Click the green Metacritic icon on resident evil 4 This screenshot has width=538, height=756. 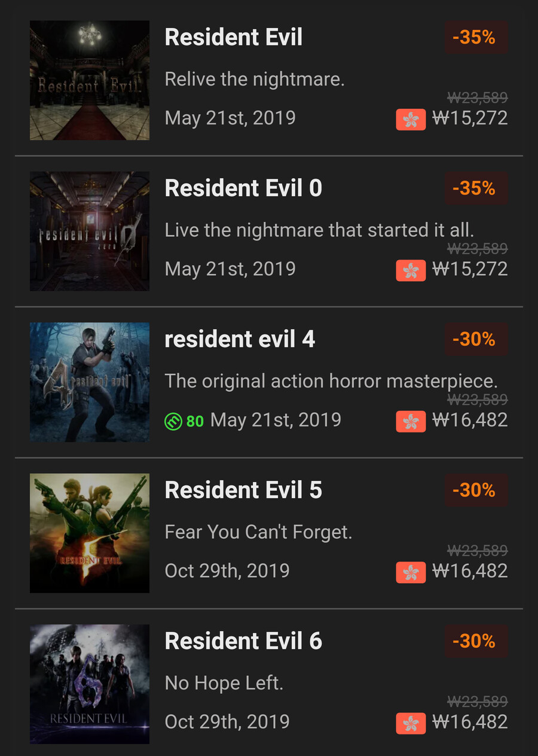[173, 421]
